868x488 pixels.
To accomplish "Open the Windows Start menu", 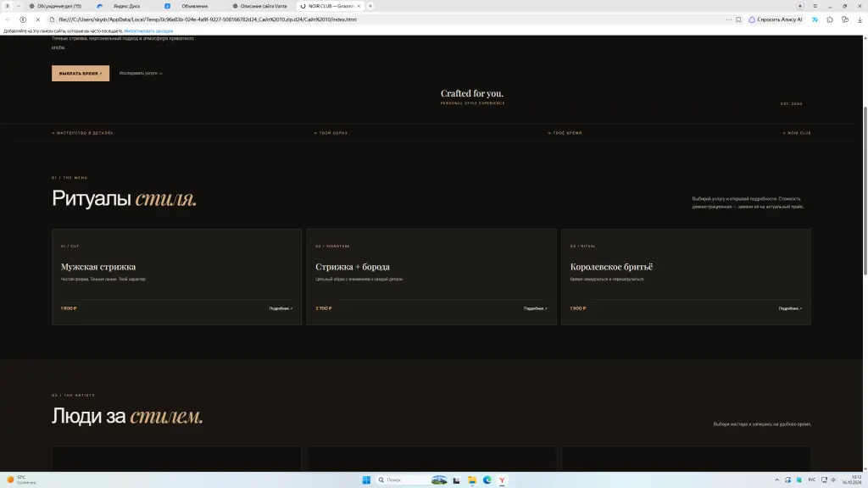I will click(x=366, y=480).
